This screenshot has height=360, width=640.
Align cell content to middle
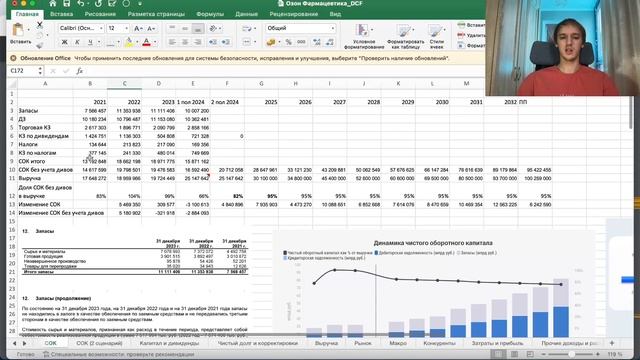click(185, 28)
